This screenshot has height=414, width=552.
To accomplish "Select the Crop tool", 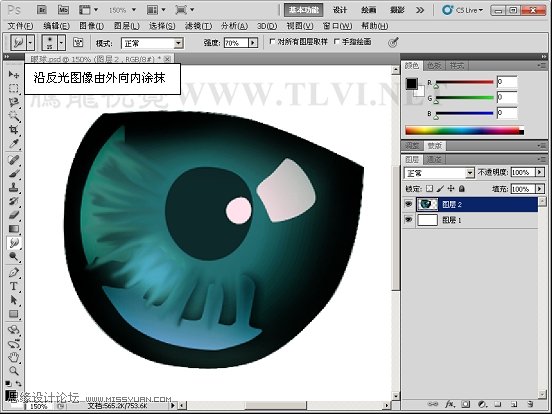I will (x=14, y=130).
